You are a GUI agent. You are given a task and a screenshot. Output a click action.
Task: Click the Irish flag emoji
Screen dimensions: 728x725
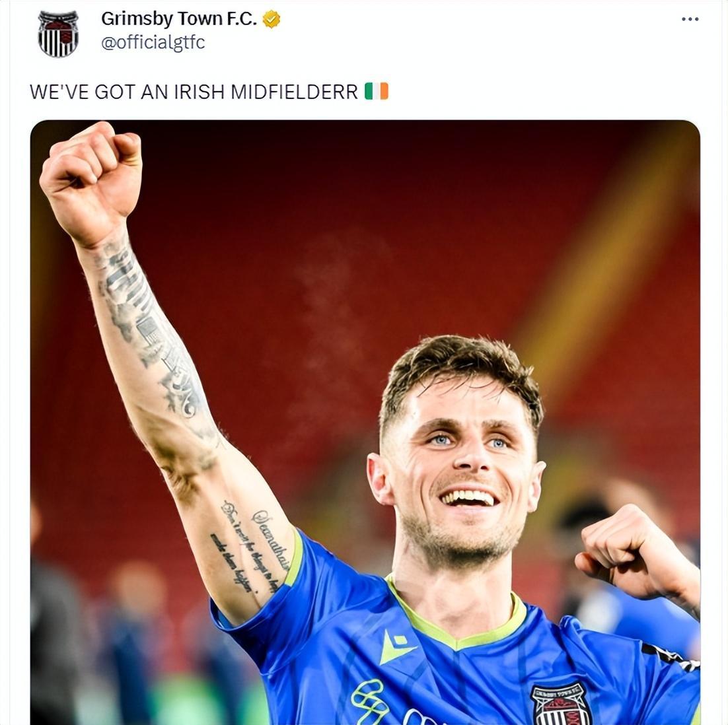point(377,91)
